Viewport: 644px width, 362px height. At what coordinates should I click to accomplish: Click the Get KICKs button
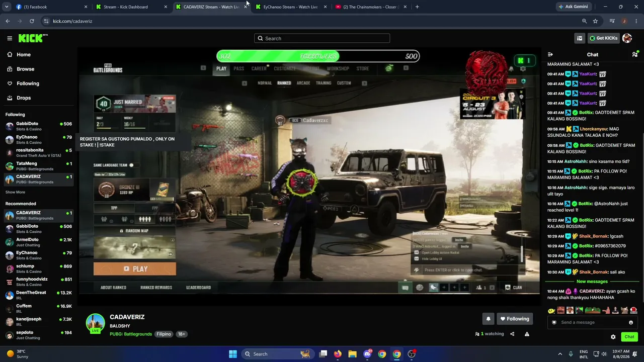603,38
